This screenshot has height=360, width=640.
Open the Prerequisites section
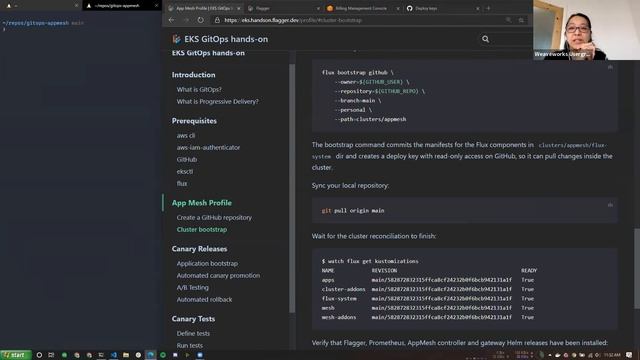194,121
